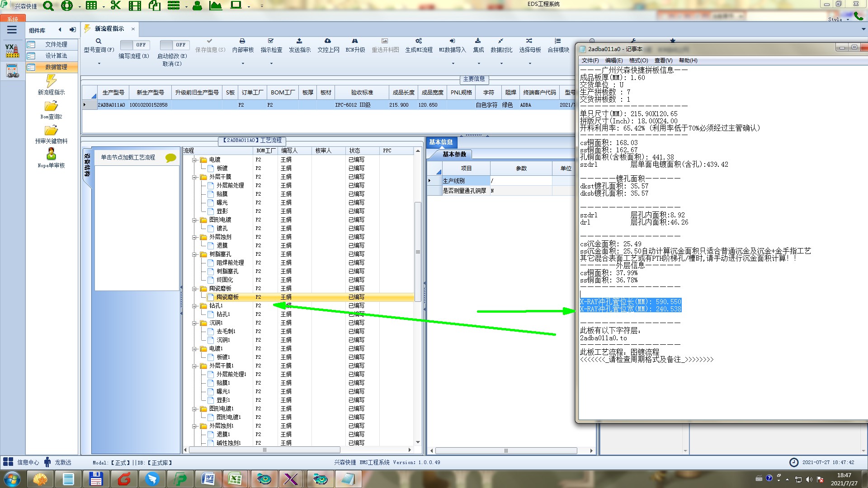This screenshot has height=488, width=868.
Task: Open 格式(O) menu in Notepad
Action: (638, 61)
